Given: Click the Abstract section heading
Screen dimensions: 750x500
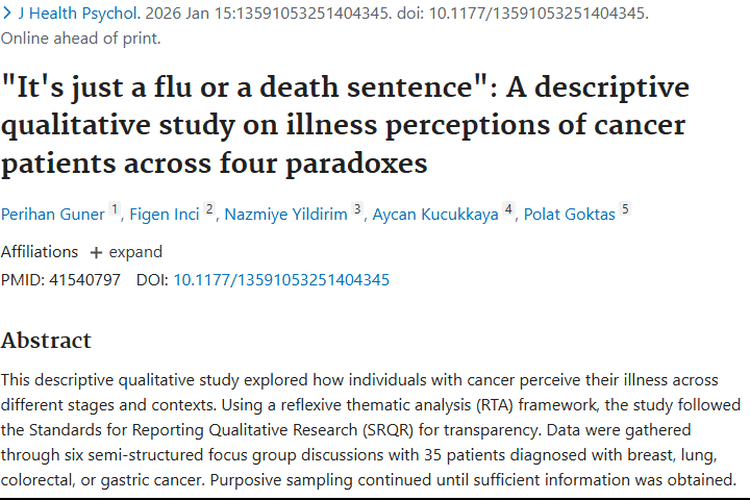Looking at the screenshot, I should pos(46,340).
